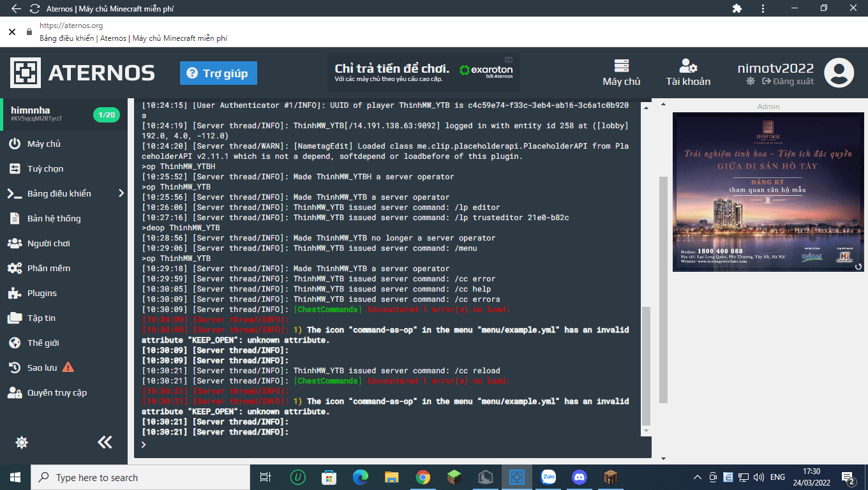Click the padlock icon beside the URL

click(29, 31)
